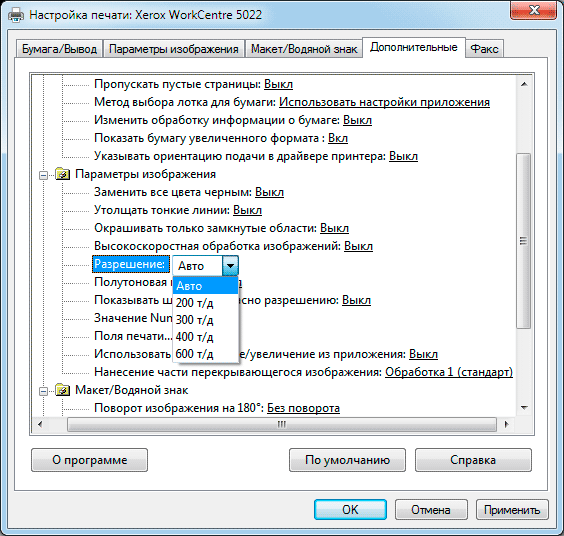Click the Разрешение combo box arrow
The height and width of the screenshot is (536, 564).
(230, 266)
